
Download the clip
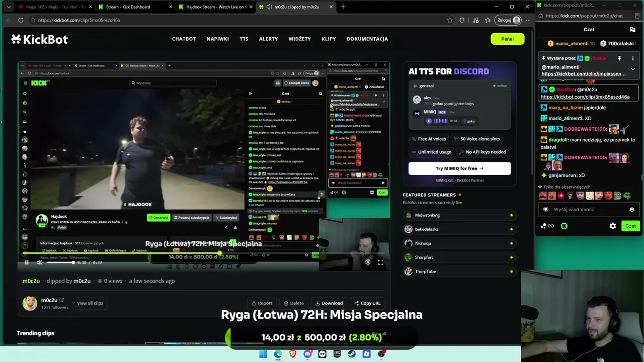(329, 303)
